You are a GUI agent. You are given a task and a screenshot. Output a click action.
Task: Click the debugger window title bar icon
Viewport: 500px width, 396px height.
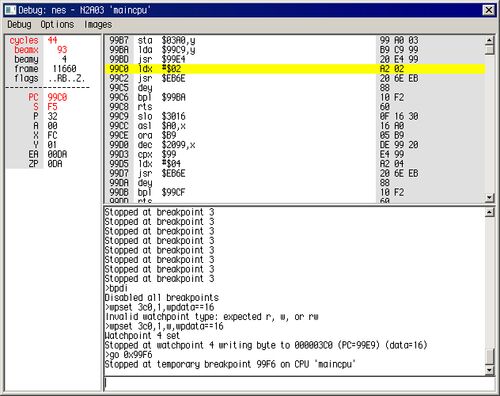click(10, 10)
